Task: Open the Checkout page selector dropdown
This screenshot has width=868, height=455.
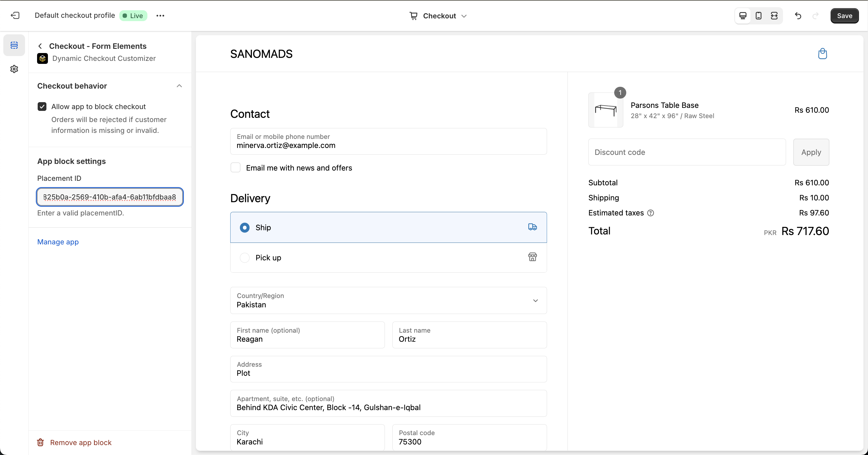Action: [438, 16]
